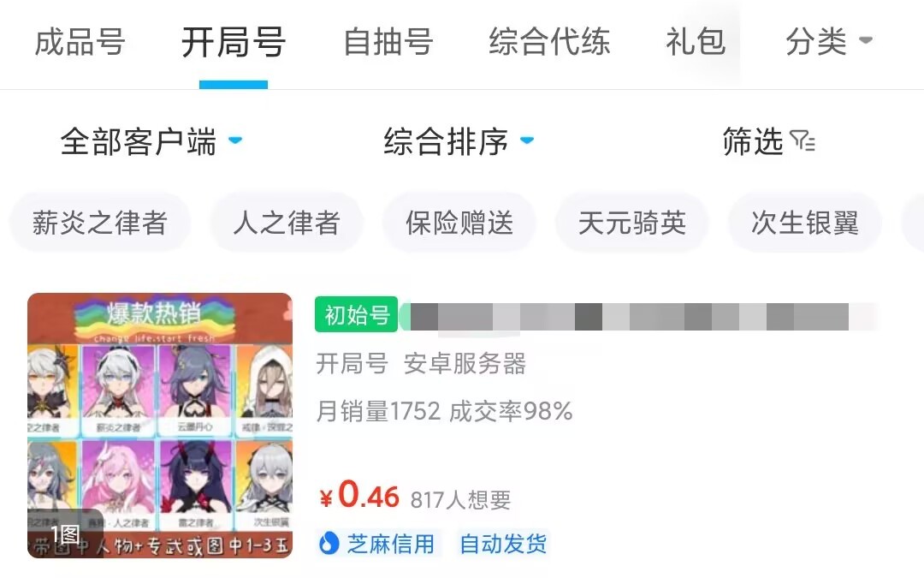Screen dimensions: 924x578
Task: Toggle the 薪炎之律者 filter chip
Action: tap(99, 223)
